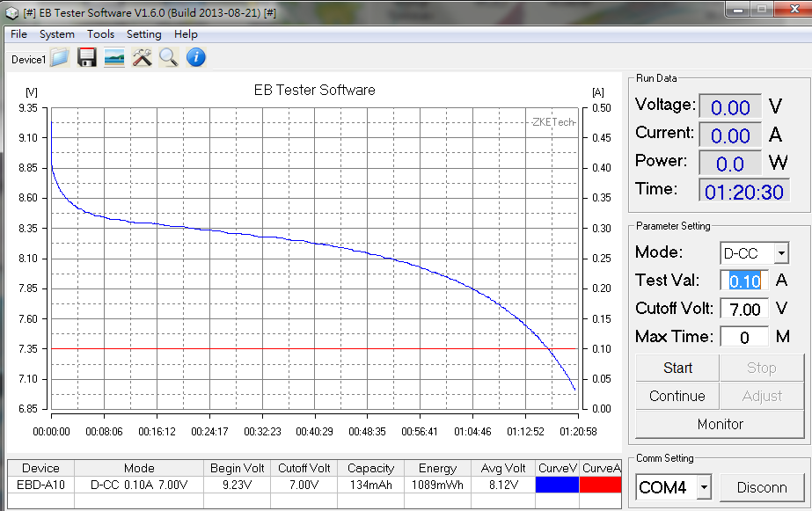Open the Help menu

tap(186, 34)
